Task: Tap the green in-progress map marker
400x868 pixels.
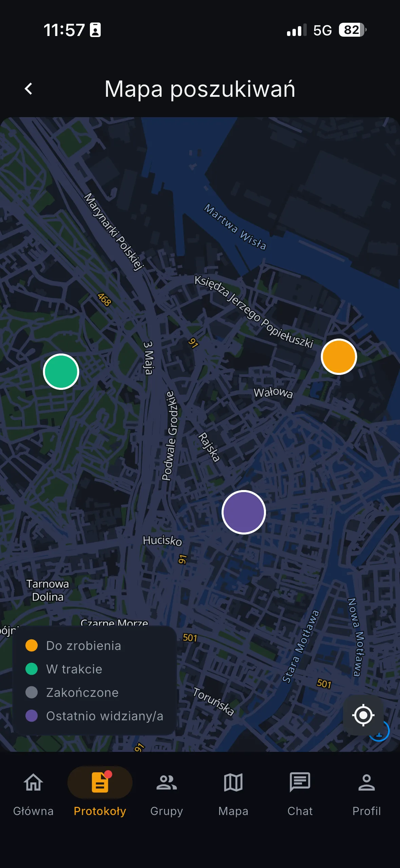Action: tap(61, 372)
